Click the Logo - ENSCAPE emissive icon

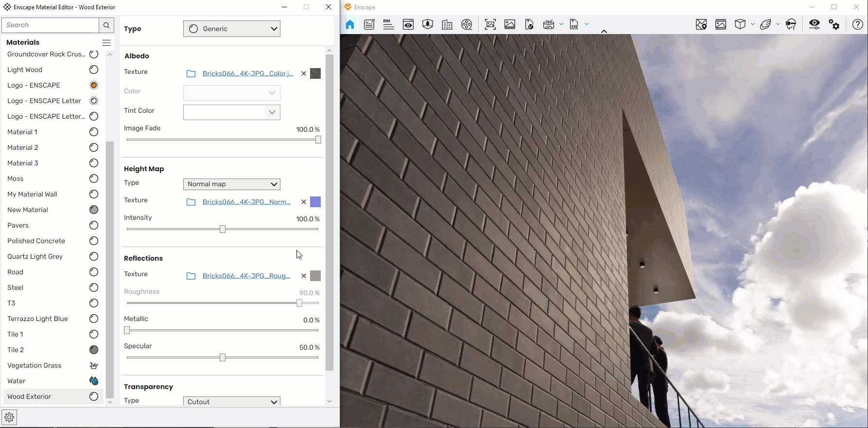tap(94, 85)
